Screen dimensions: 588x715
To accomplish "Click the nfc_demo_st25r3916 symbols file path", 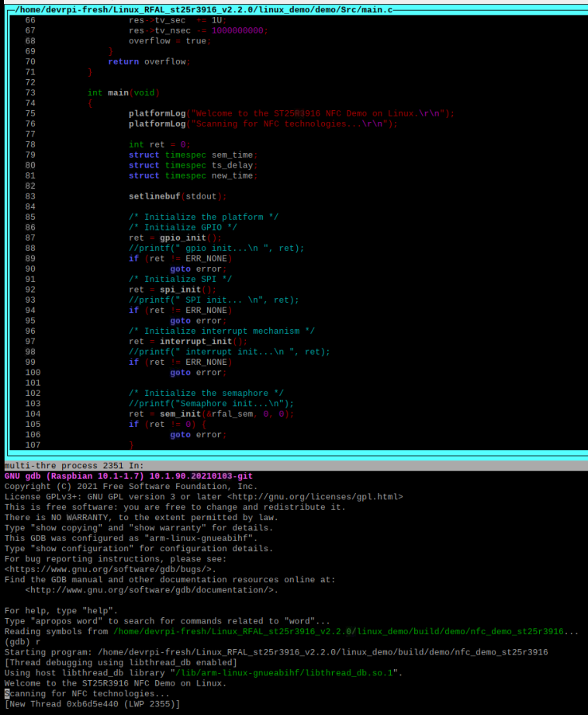I will click(339, 632).
